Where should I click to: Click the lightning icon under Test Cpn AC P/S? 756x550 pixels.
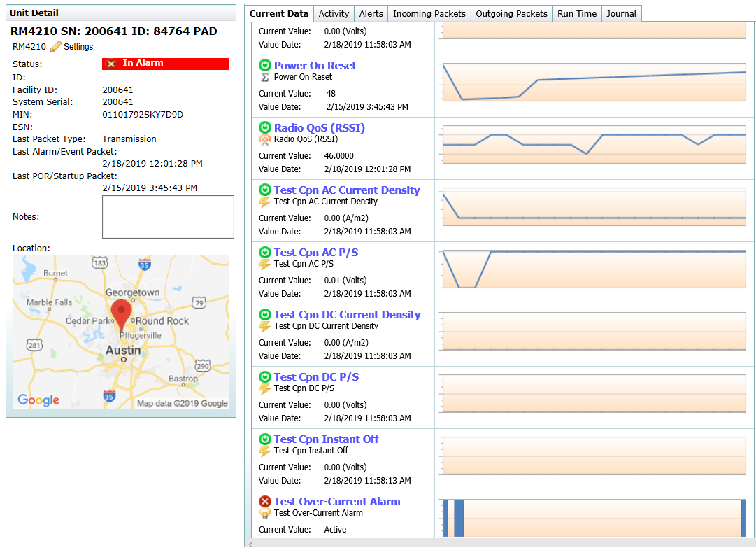pos(265,264)
